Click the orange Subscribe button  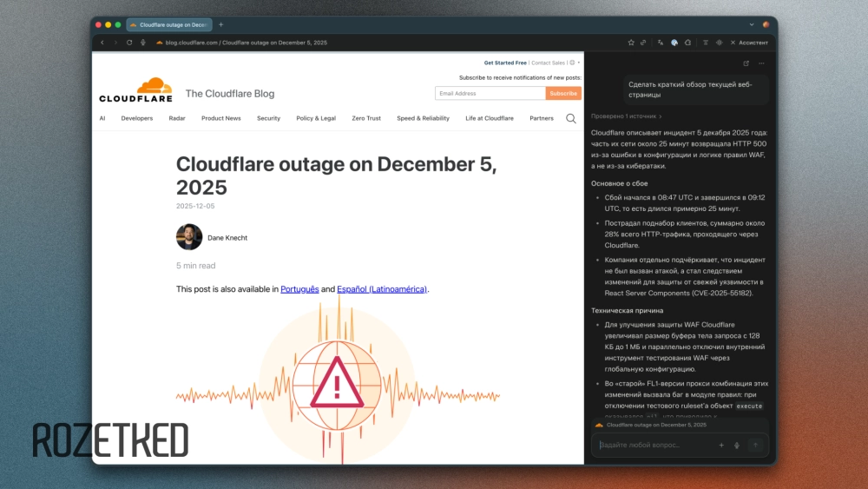(x=563, y=93)
